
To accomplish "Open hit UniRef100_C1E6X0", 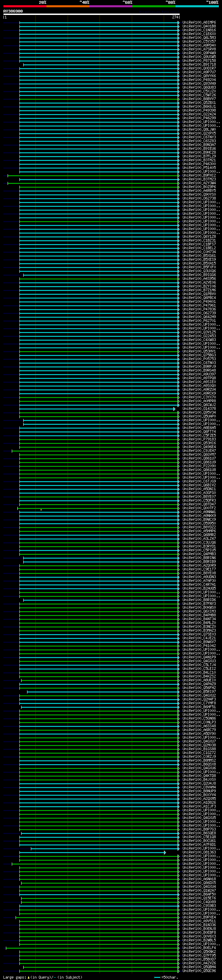I will [199, 34].
